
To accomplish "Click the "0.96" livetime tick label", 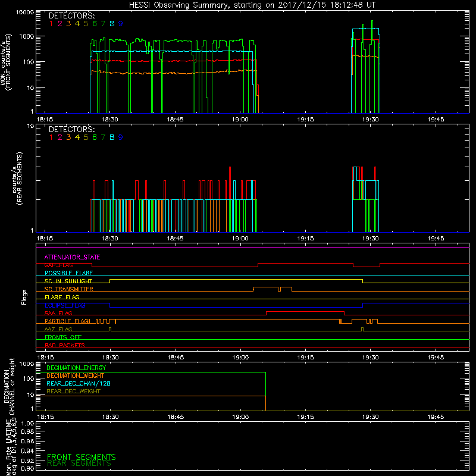I will click(27, 441).
